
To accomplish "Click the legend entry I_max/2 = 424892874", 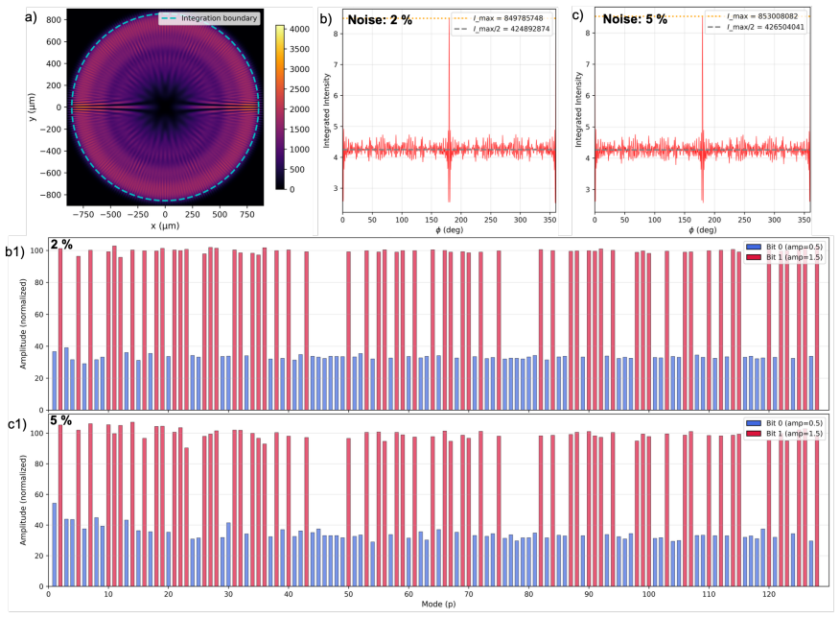I will pos(512,29).
